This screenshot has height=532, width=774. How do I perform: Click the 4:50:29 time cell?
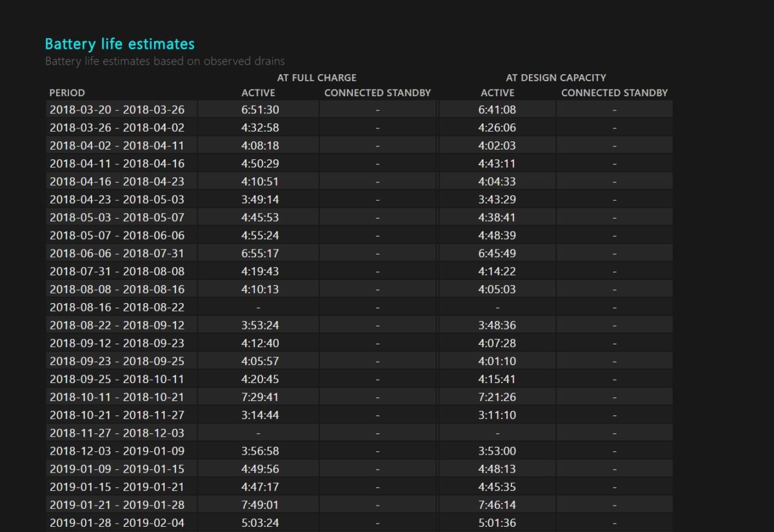point(261,164)
